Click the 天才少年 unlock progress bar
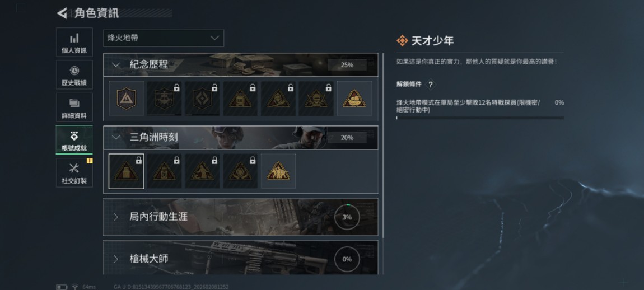This screenshot has width=644, height=290. point(480,118)
